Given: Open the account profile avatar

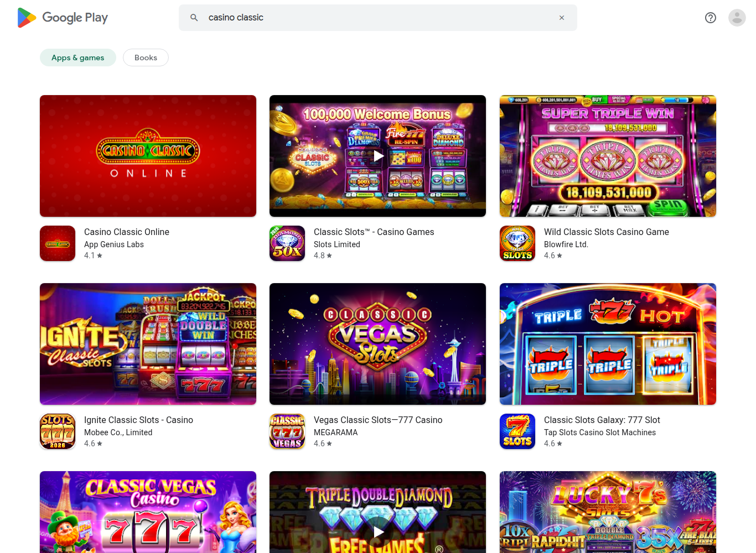Looking at the screenshot, I should [x=737, y=18].
